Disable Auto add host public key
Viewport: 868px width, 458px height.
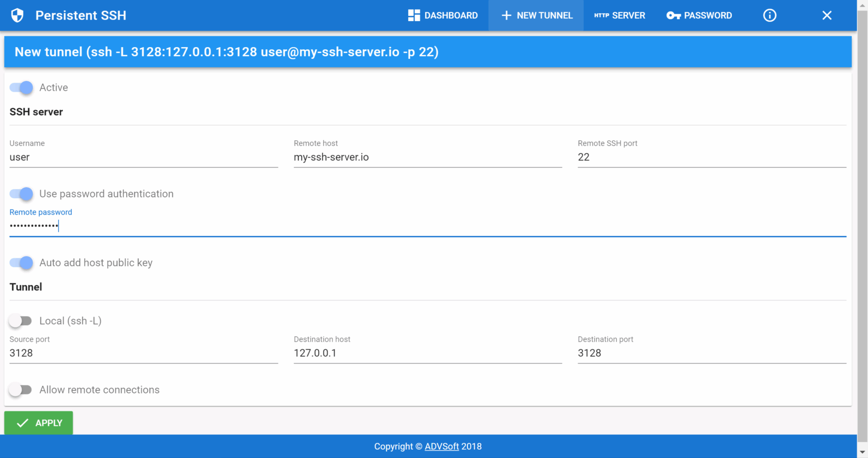click(x=21, y=263)
